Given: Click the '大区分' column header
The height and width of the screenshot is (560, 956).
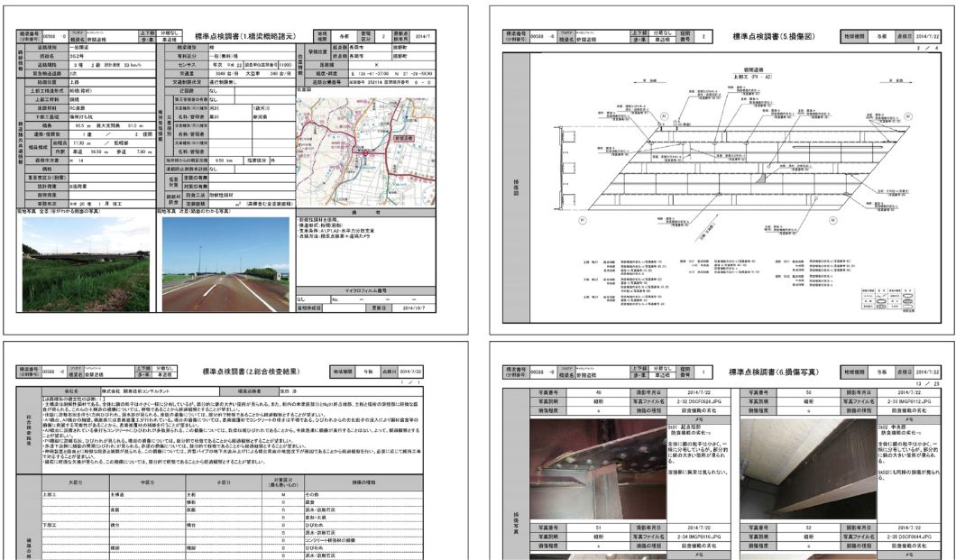Looking at the screenshot, I should 76,482.
